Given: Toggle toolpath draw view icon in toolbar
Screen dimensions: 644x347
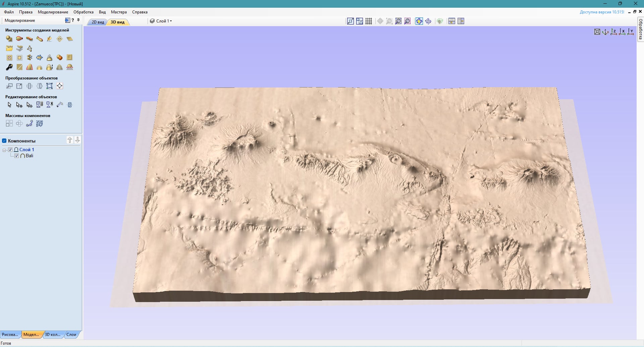Looking at the screenshot, I should click(428, 21).
